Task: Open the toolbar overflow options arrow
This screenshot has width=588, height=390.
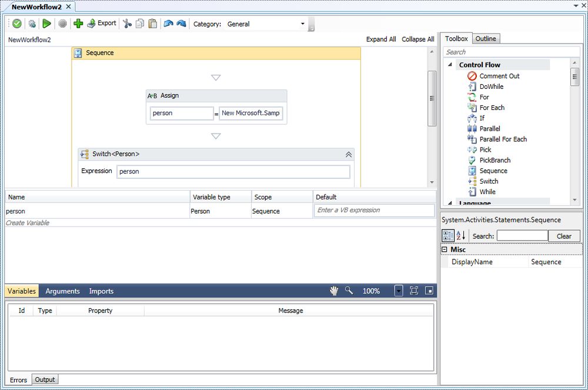Action: [x=311, y=25]
